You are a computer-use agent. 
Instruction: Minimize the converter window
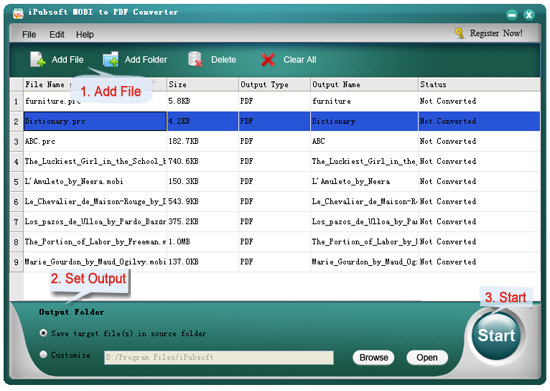click(x=512, y=15)
